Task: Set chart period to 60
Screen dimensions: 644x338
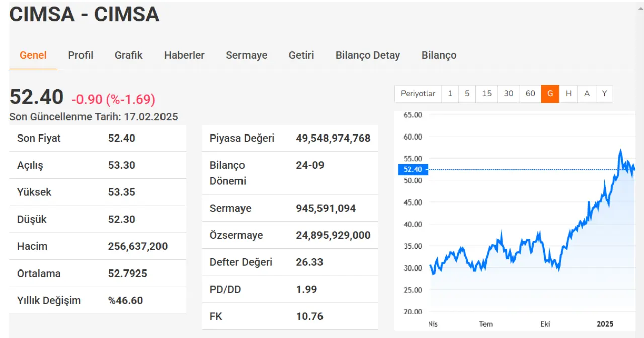Action: pyautogui.click(x=530, y=94)
